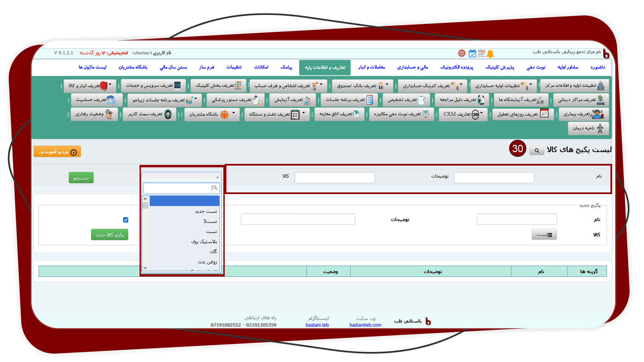Screen dimensions: 644x362
Task: Open the schedule calendar icon beside the bell
Action: click(481, 53)
